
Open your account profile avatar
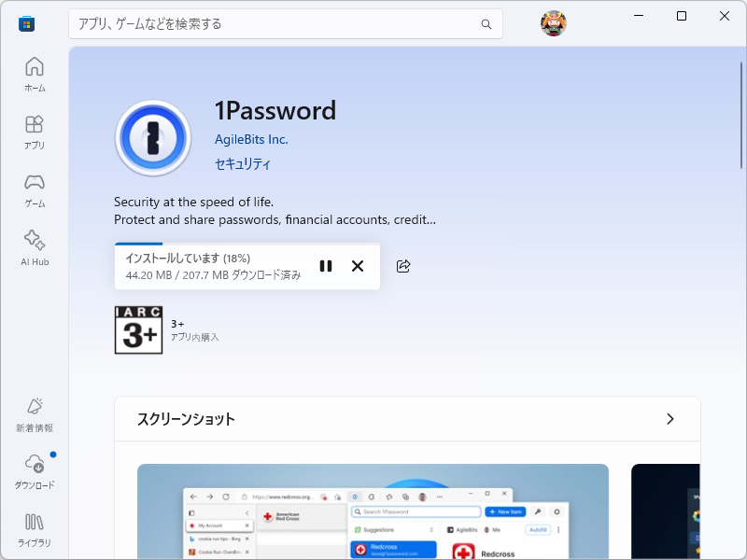(x=553, y=23)
